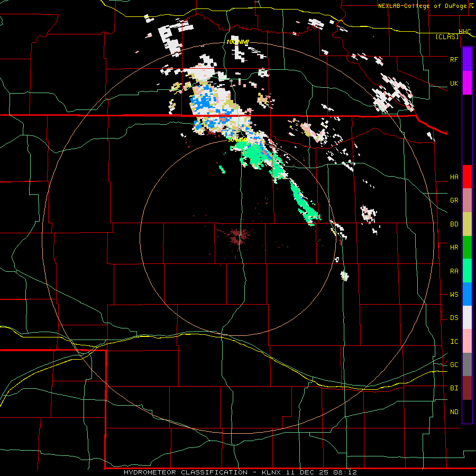Viewport: 476px width, 476px height.
Task: Choose the WS blue legend swatch
Action: click(467, 294)
